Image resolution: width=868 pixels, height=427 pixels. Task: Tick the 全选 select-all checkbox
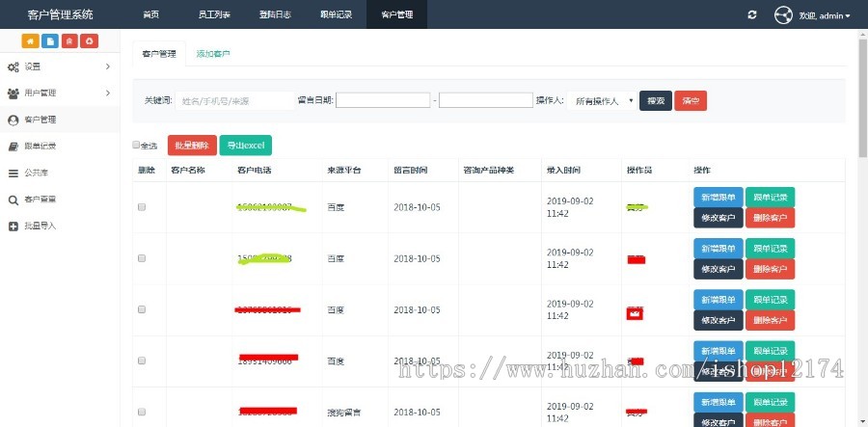(x=136, y=145)
